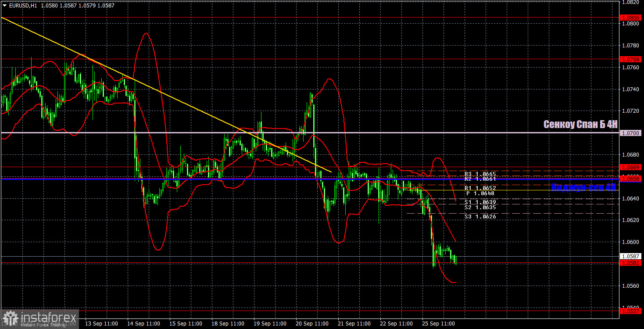644x329 pixels.
Task: Select the red 1.0669 price level label
Action: point(631,167)
